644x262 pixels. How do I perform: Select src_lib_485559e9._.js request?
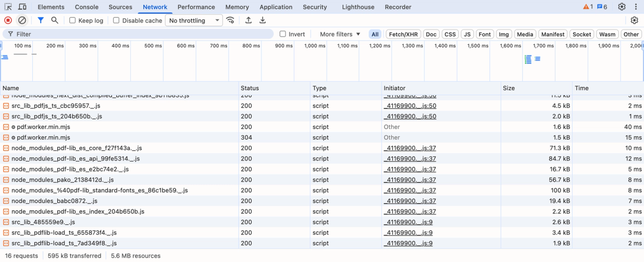tap(322, 222)
